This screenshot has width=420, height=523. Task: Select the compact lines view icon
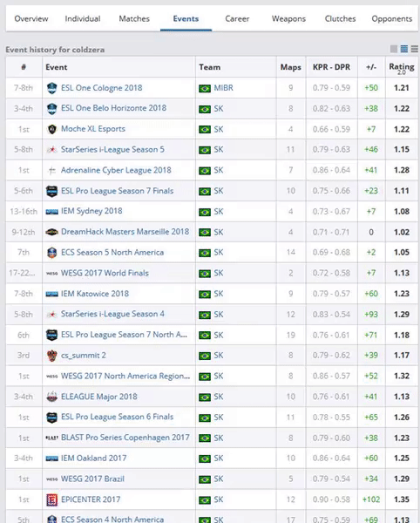tap(414, 49)
